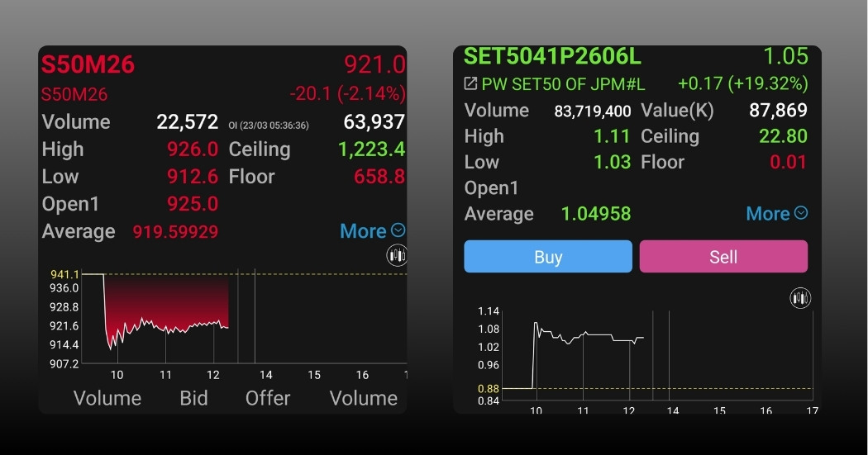Expand More details in SET5041P2606L panel

(776, 214)
